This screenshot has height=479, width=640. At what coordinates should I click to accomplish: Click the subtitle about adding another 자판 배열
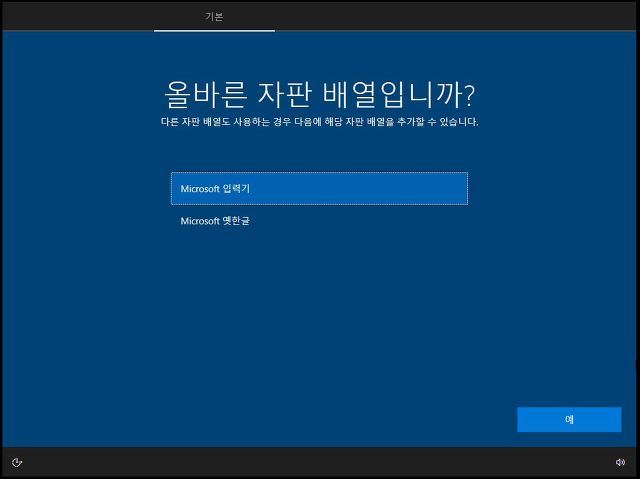(x=319, y=122)
